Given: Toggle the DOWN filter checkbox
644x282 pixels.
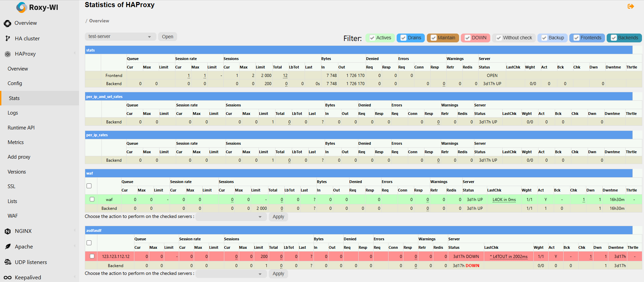Looking at the screenshot, I should tap(468, 38).
